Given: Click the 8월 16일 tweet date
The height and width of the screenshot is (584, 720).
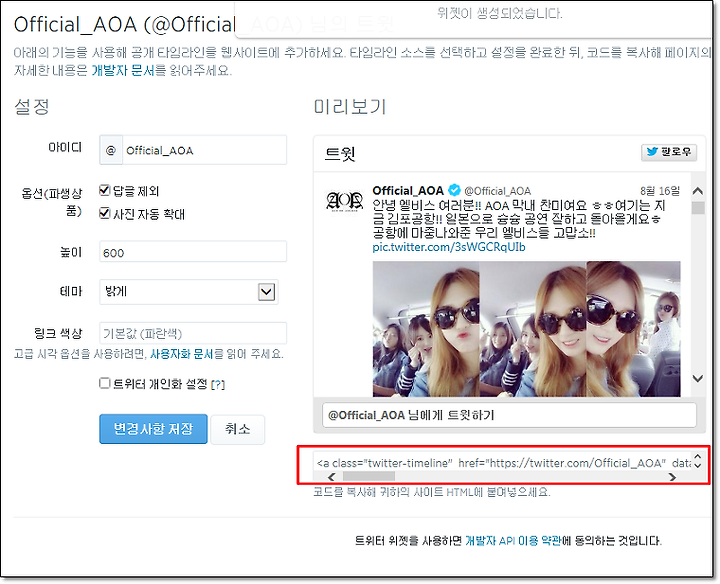Looking at the screenshot, I should (x=660, y=191).
